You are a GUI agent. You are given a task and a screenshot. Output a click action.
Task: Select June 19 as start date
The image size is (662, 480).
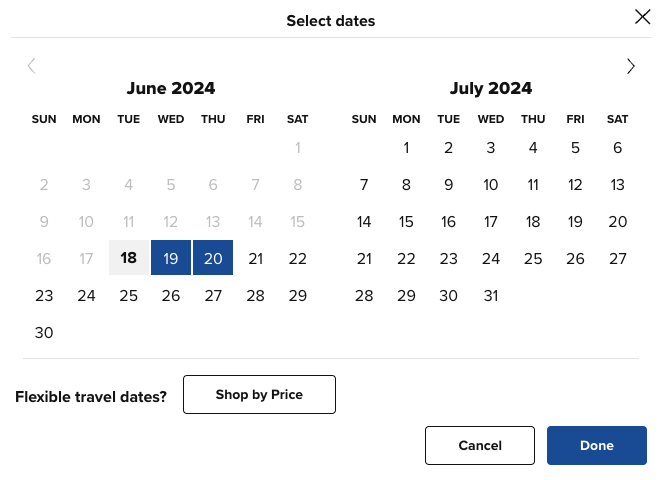click(x=171, y=258)
